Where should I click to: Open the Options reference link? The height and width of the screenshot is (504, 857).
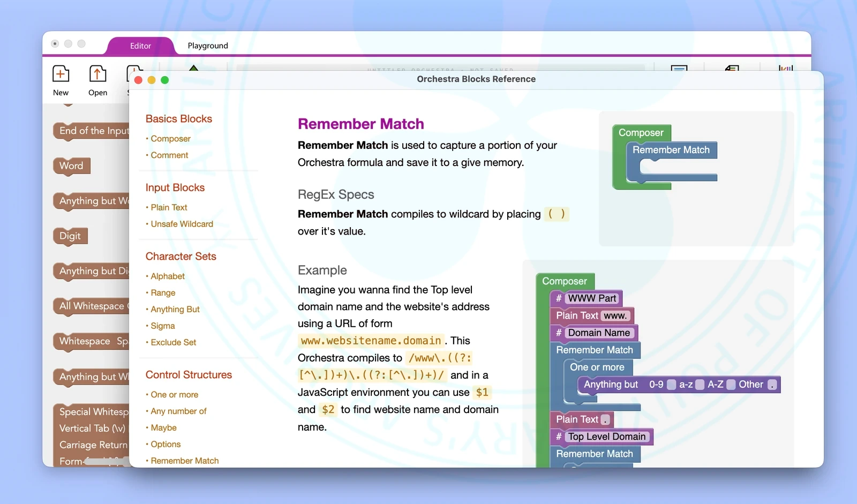tap(166, 445)
